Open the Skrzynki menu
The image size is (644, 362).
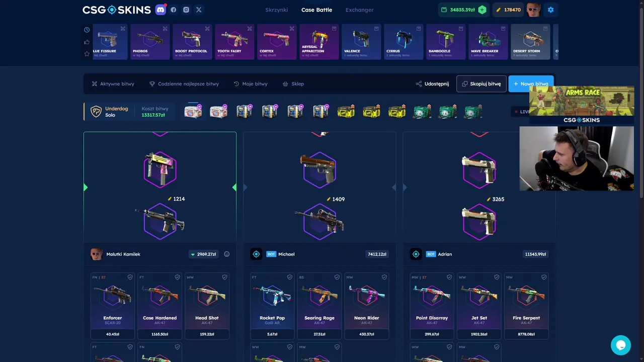(x=277, y=10)
